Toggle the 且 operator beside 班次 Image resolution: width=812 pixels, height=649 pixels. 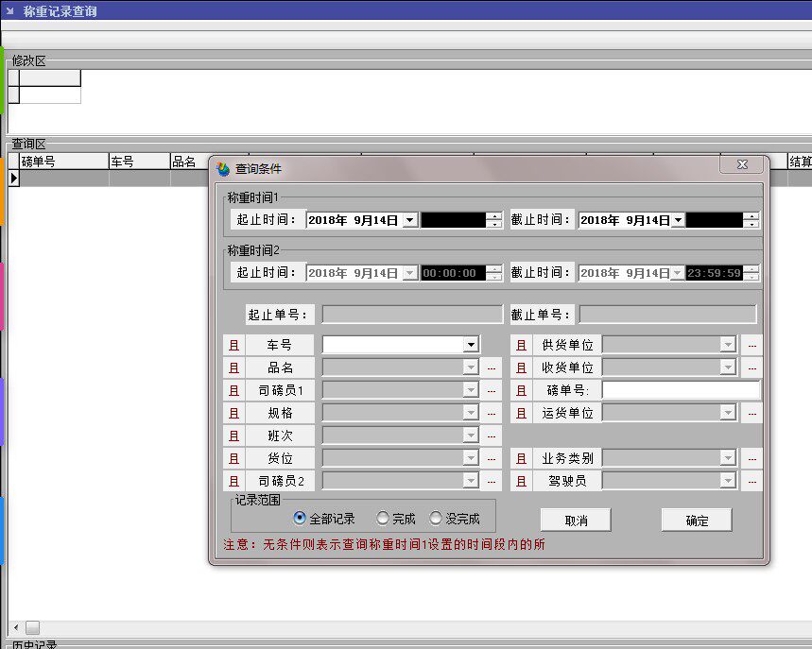233,436
